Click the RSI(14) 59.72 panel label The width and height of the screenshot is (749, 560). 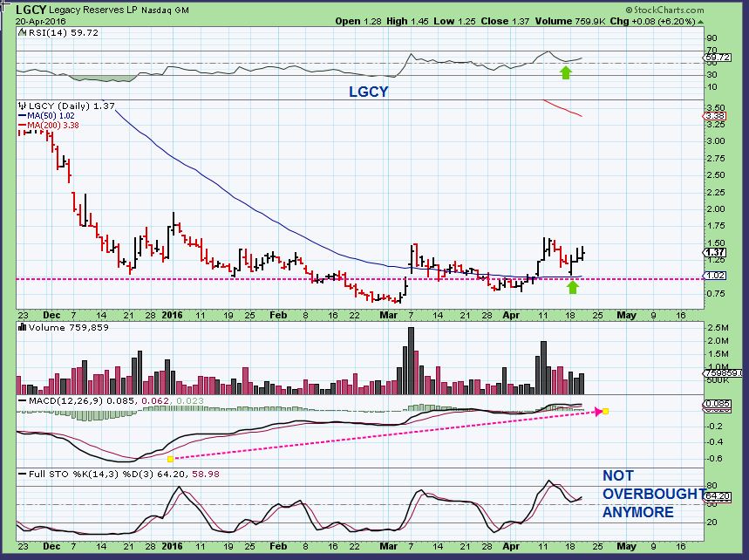tap(63, 32)
